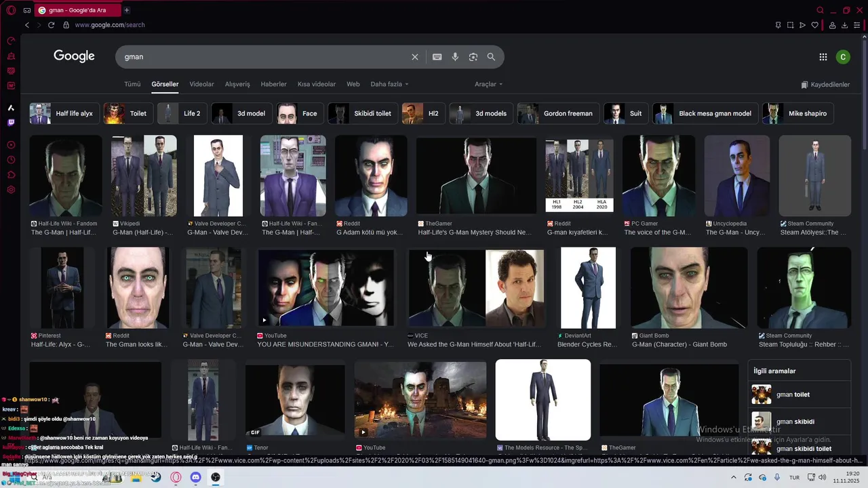Filter by 3d models chip
The image size is (868, 488).
click(481, 113)
